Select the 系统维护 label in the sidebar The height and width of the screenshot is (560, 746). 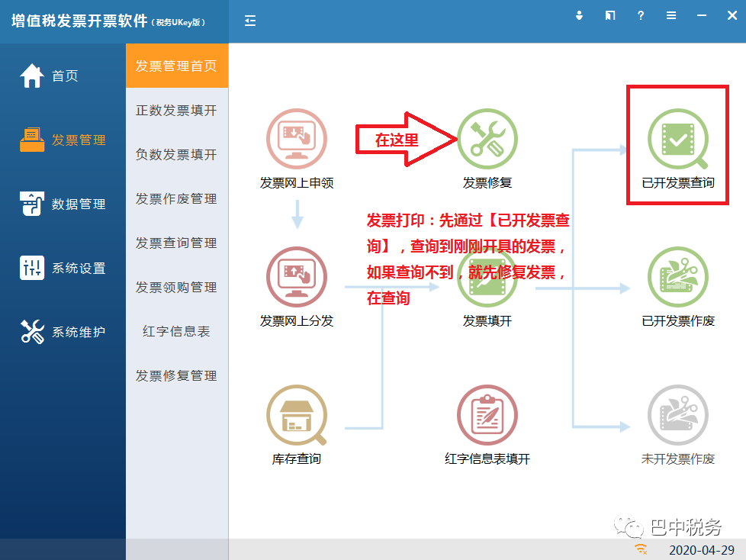click(x=79, y=332)
